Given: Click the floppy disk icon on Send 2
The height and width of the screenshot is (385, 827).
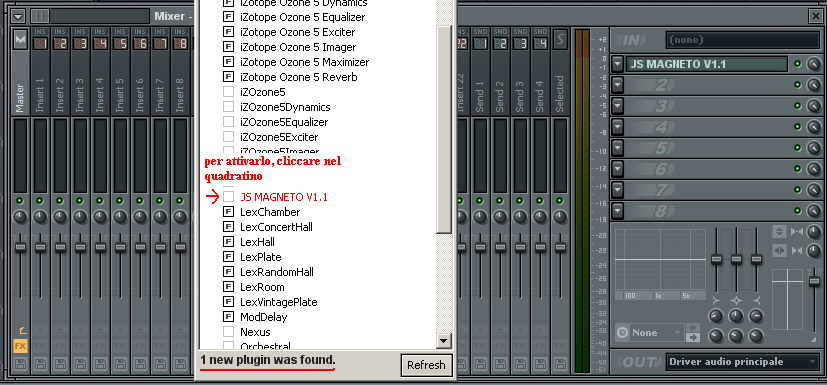Looking at the screenshot, I should (500, 364).
